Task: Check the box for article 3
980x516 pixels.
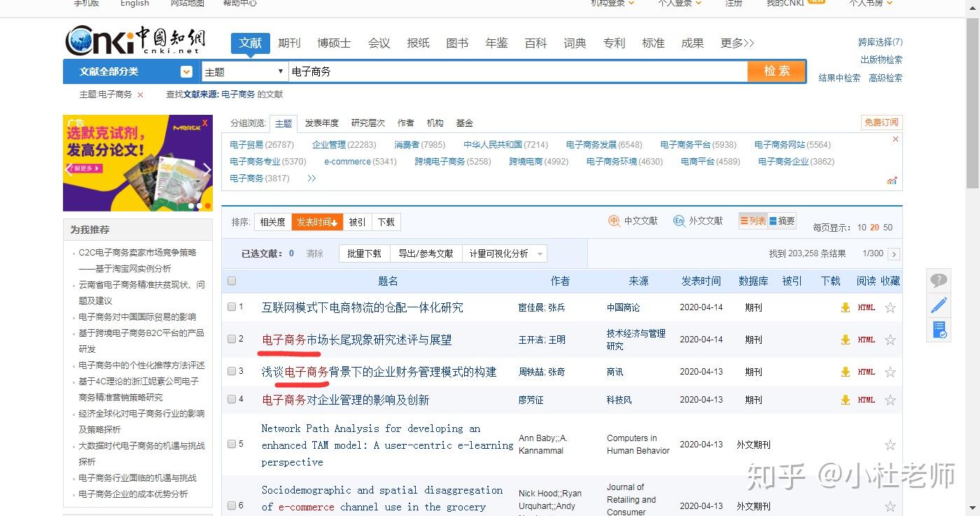Action: click(x=232, y=371)
